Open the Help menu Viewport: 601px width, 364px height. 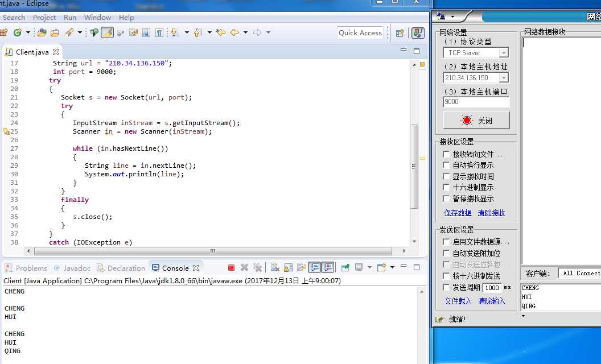[x=126, y=18]
